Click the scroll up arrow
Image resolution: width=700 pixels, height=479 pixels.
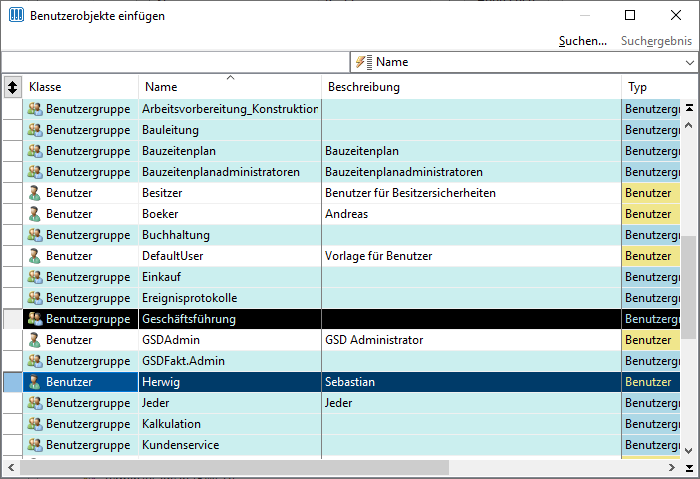[x=690, y=126]
